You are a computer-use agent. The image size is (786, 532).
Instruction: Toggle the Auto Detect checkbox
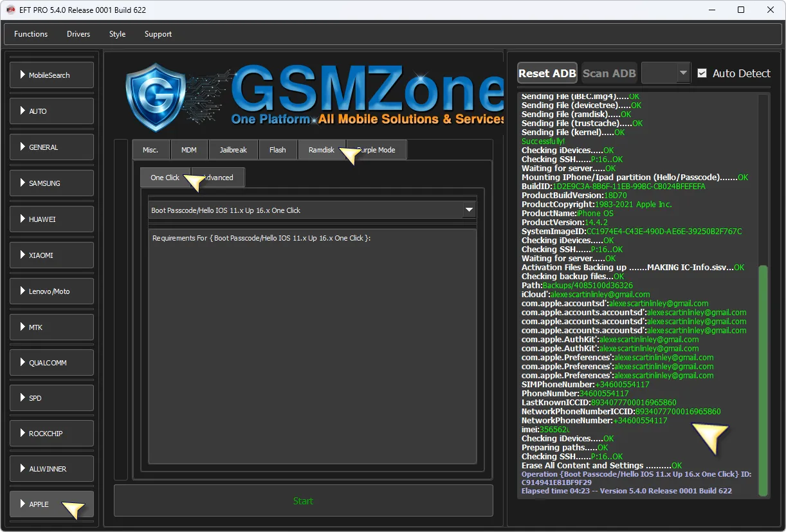[702, 73]
